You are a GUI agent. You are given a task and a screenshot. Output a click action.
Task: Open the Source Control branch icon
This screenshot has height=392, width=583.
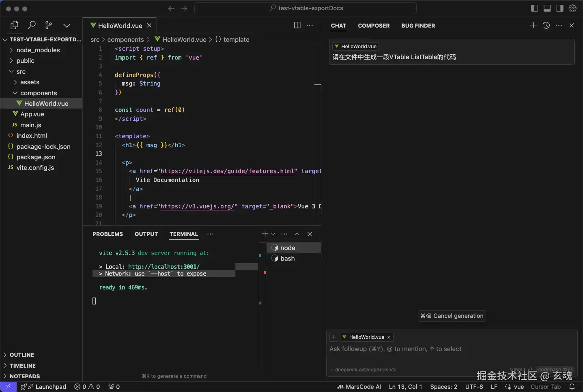coord(49,25)
